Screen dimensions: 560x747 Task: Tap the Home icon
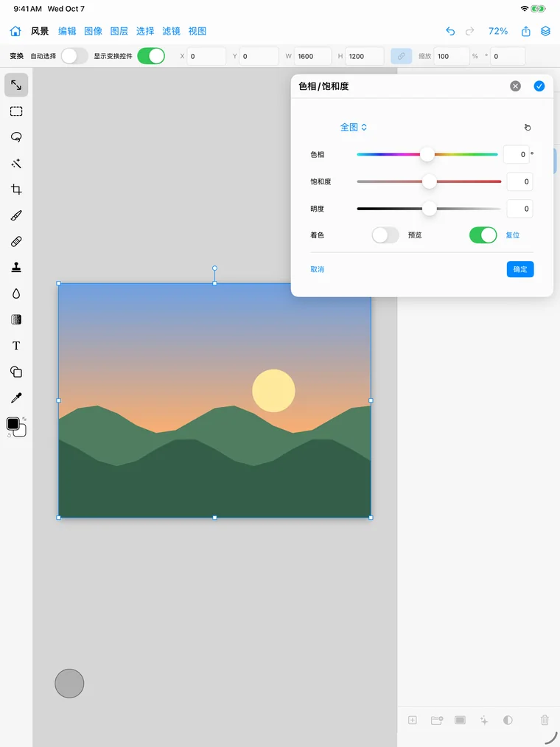tap(15, 31)
